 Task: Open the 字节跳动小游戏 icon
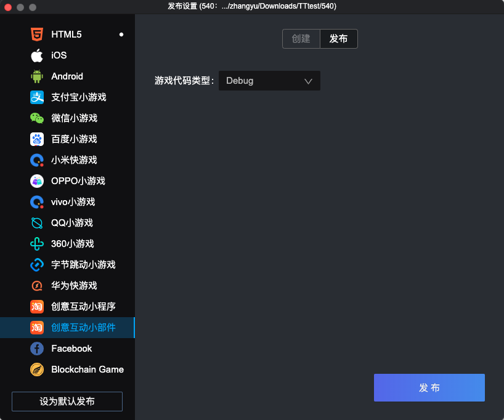coord(37,265)
